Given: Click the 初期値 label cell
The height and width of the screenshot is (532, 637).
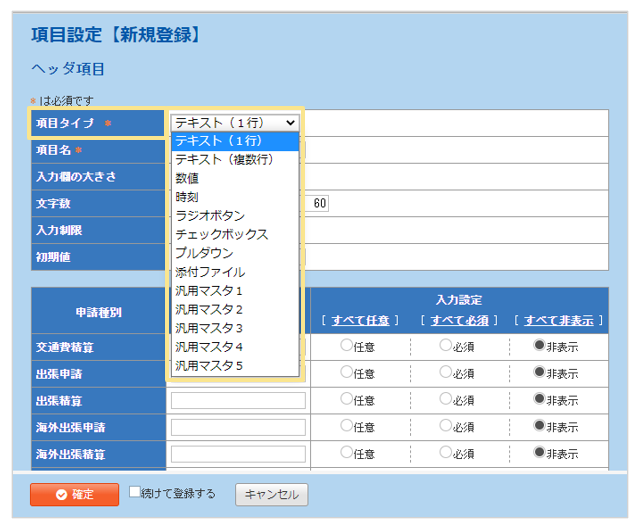Looking at the screenshot, I should pos(98,257).
